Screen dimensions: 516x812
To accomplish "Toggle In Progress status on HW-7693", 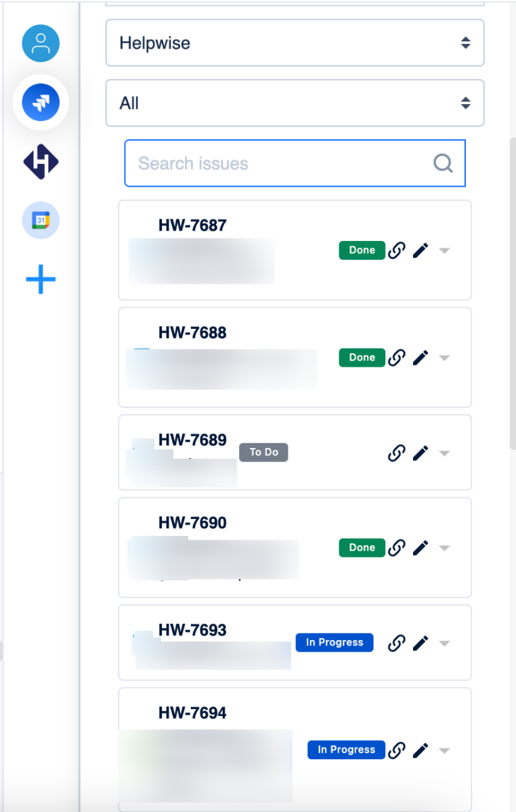I will (334, 642).
